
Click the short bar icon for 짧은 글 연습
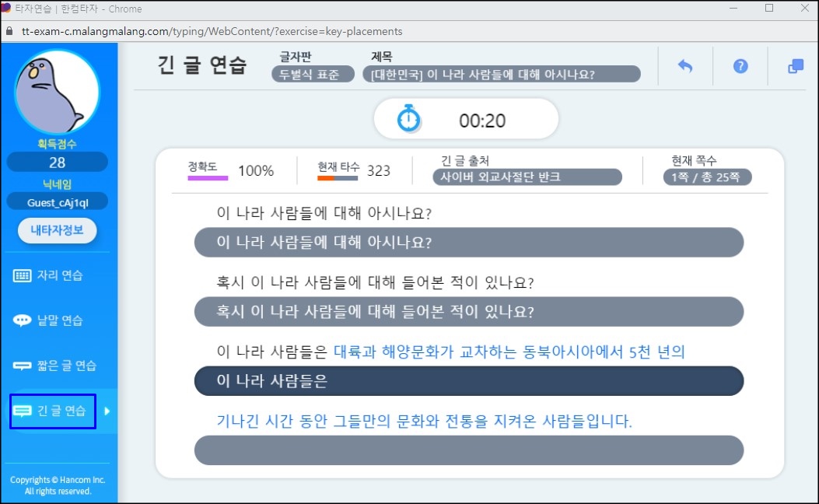click(22, 366)
